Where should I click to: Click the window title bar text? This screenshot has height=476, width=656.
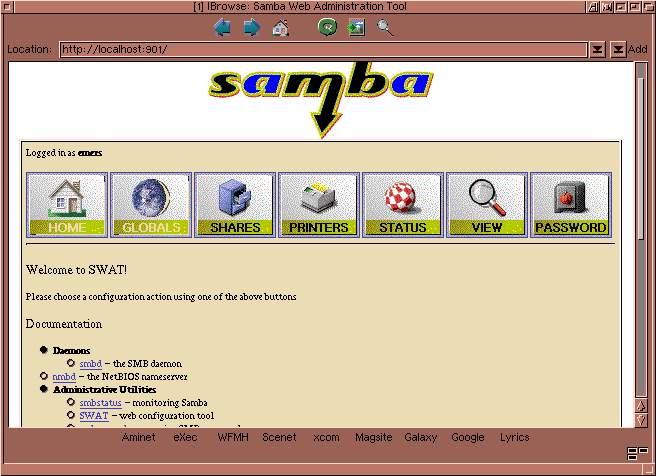pos(300,6)
